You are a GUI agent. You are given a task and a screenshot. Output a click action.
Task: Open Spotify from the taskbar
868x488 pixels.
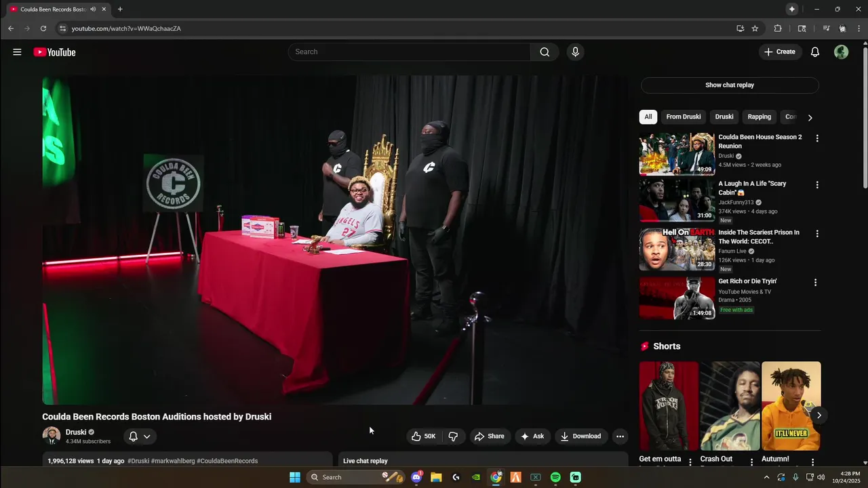(x=555, y=477)
